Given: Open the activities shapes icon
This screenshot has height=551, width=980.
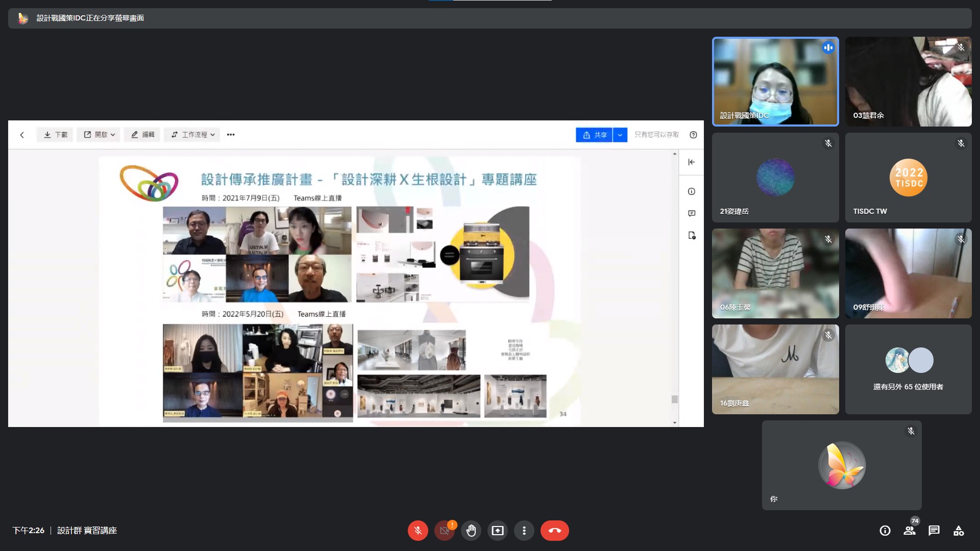Looking at the screenshot, I should [959, 531].
